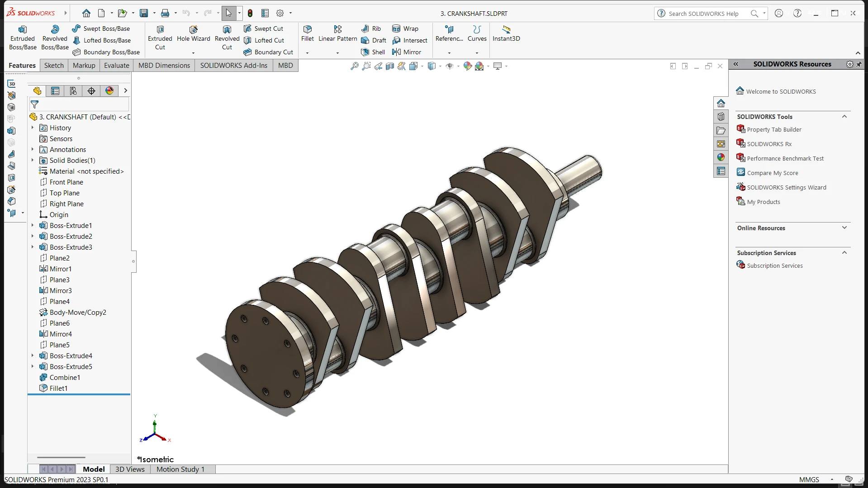
Task: Choose the Mirror feature in ribbon
Action: tap(407, 52)
